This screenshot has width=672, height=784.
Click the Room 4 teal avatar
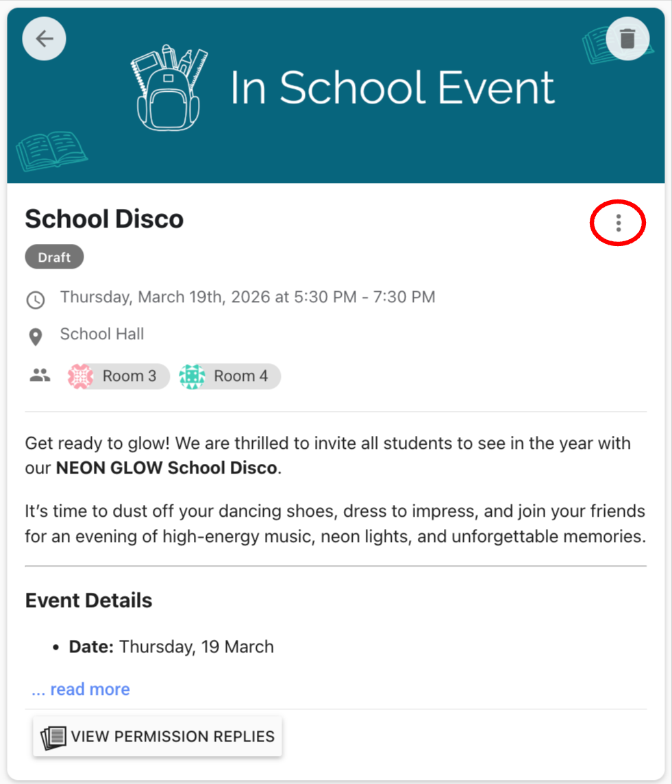pyautogui.click(x=192, y=376)
